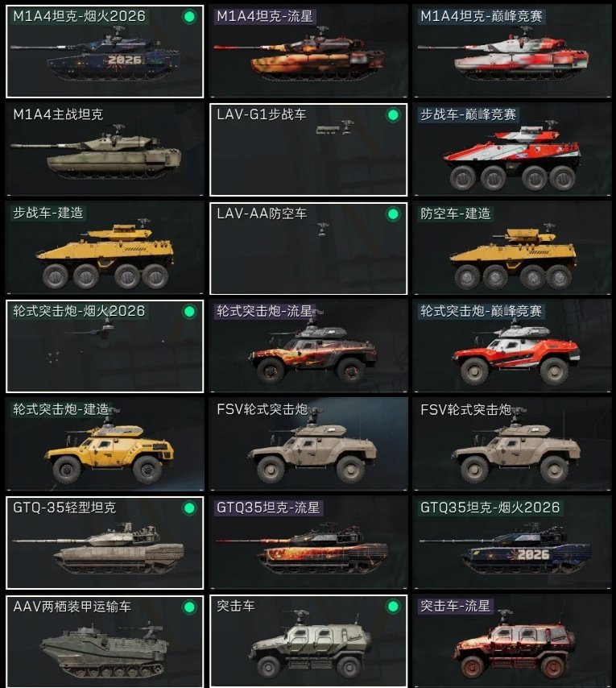The image size is (616, 688).
Task: Pick the yellow 步战车-建造 skin
Action: click(105, 248)
